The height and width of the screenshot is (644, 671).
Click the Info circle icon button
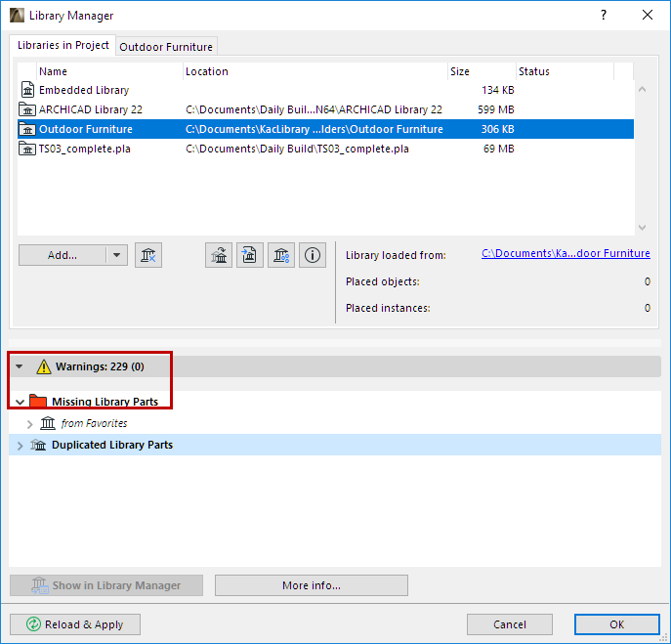click(x=313, y=255)
